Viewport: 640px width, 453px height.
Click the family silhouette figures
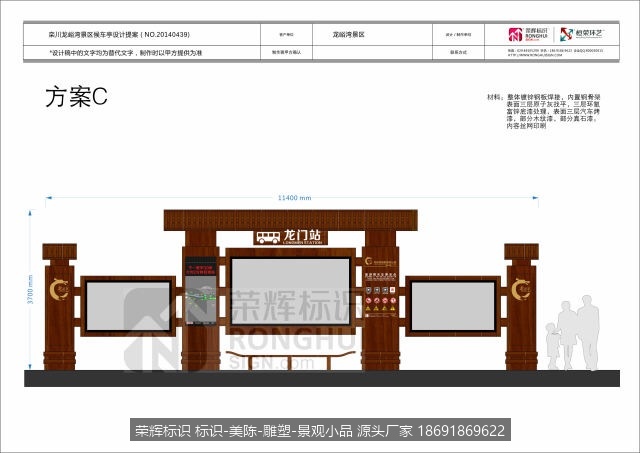(573, 333)
